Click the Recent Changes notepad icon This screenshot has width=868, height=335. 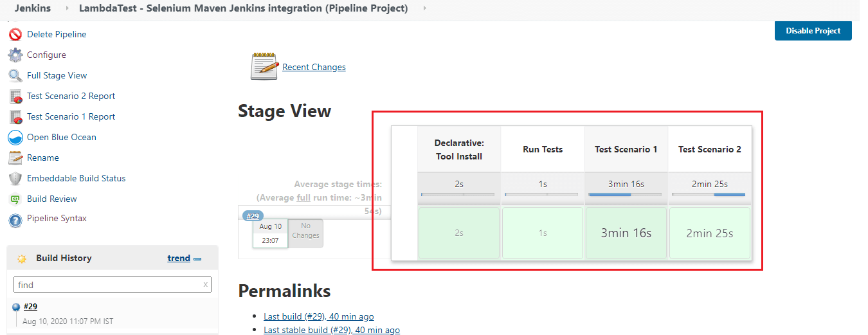click(x=264, y=66)
